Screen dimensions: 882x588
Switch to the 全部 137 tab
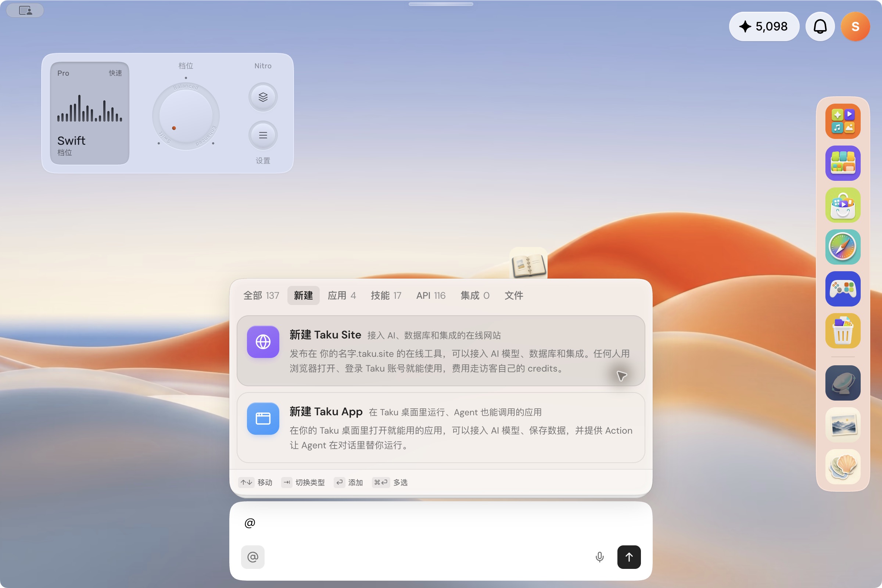pos(261,295)
